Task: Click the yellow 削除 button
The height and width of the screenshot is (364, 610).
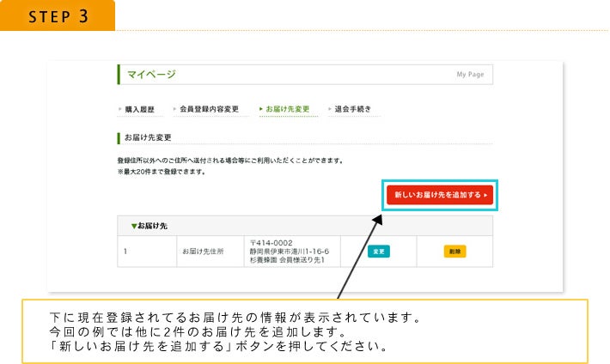Action: tap(454, 252)
